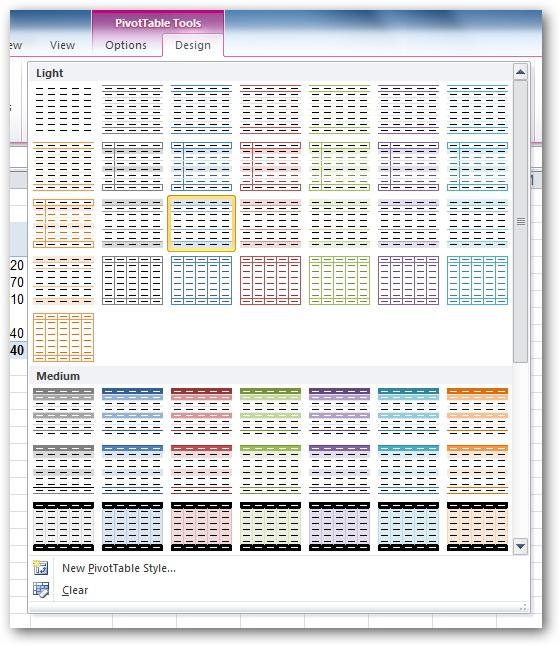This screenshot has height=646, width=560.
Task: Apply the red lined style in the first Light row
Action: tap(270, 110)
